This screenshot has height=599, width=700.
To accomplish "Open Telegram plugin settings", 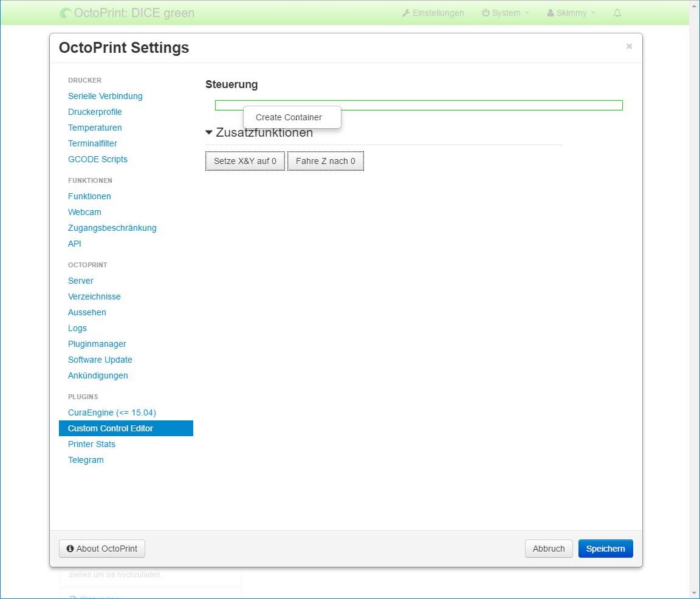I will click(86, 460).
